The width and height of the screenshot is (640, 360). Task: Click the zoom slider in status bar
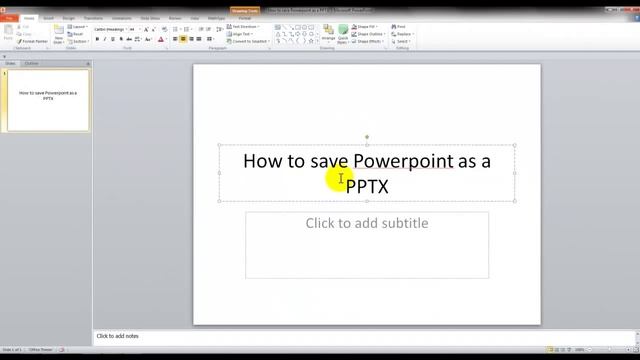[x=609, y=350]
